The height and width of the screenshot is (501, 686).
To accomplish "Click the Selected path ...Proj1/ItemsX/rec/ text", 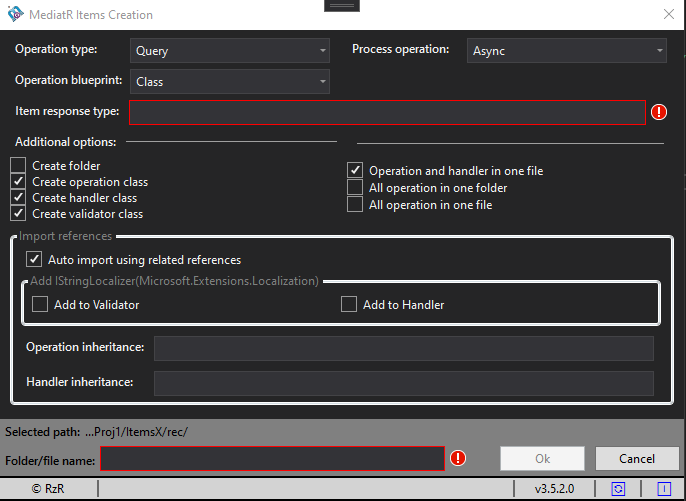I will [96, 432].
